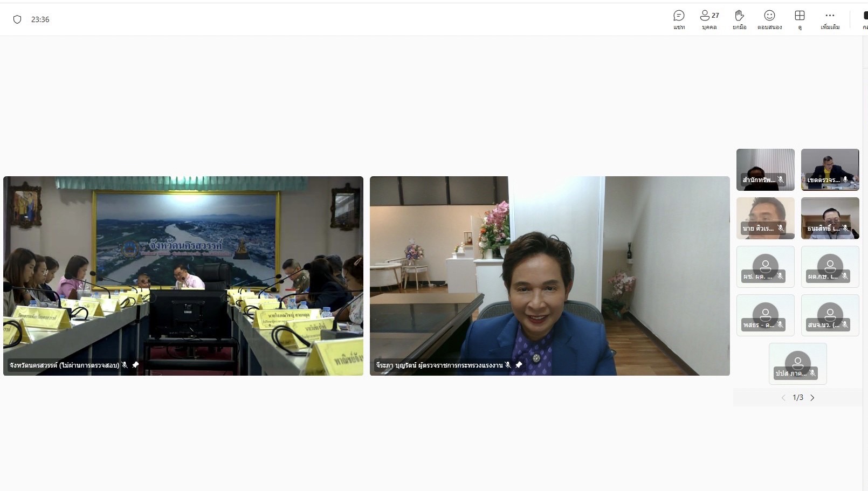Expand เพิ่มเติม (More) options menu
The height and width of the screenshot is (491, 868).
pyautogui.click(x=830, y=19)
